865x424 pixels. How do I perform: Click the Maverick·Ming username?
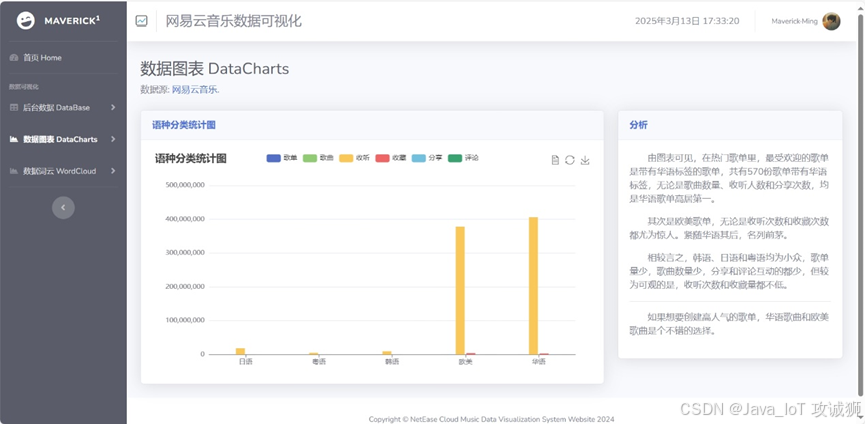click(794, 22)
